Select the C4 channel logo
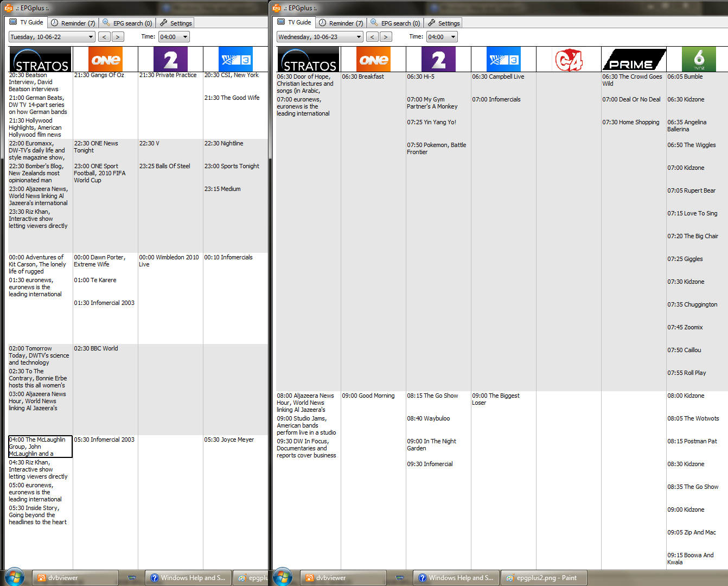 [x=569, y=59]
